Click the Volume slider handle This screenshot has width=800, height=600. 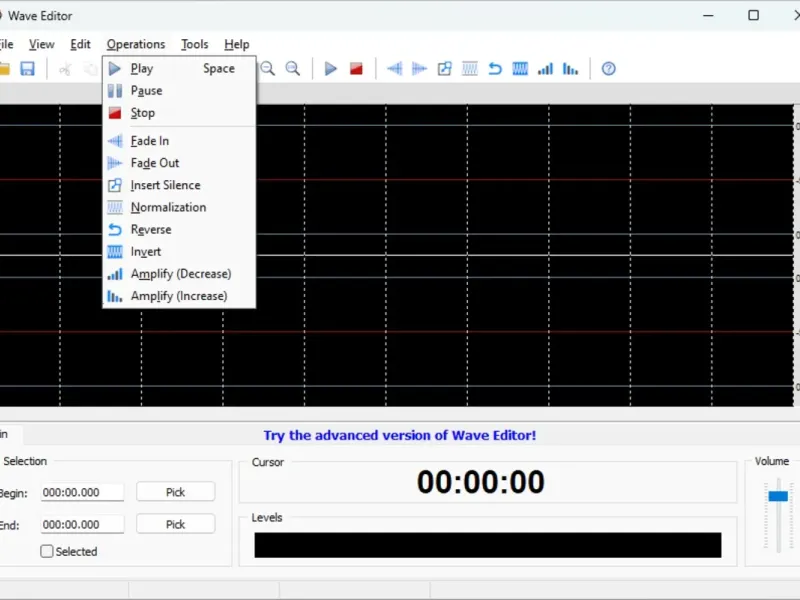778,496
